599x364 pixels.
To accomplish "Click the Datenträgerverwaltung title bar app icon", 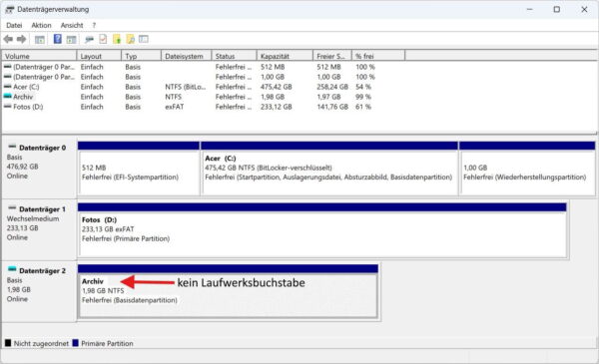I will 10,10.
